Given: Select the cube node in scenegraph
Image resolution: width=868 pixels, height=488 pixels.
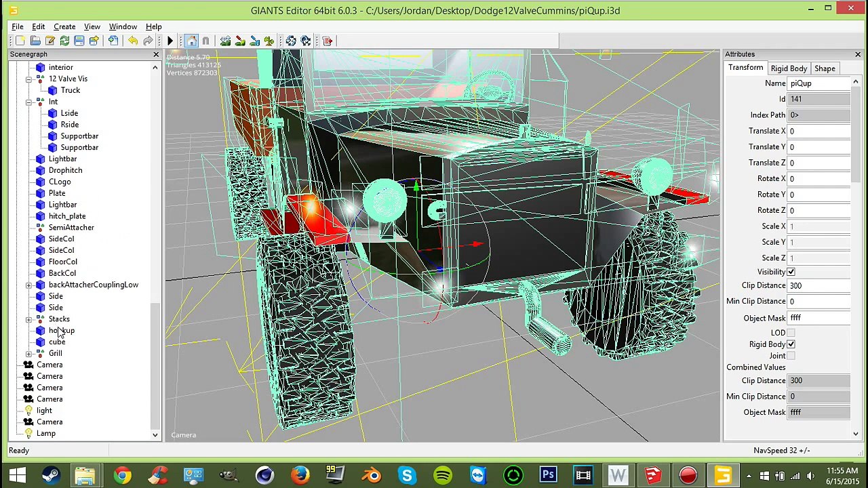Looking at the screenshot, I should (57, 342).
